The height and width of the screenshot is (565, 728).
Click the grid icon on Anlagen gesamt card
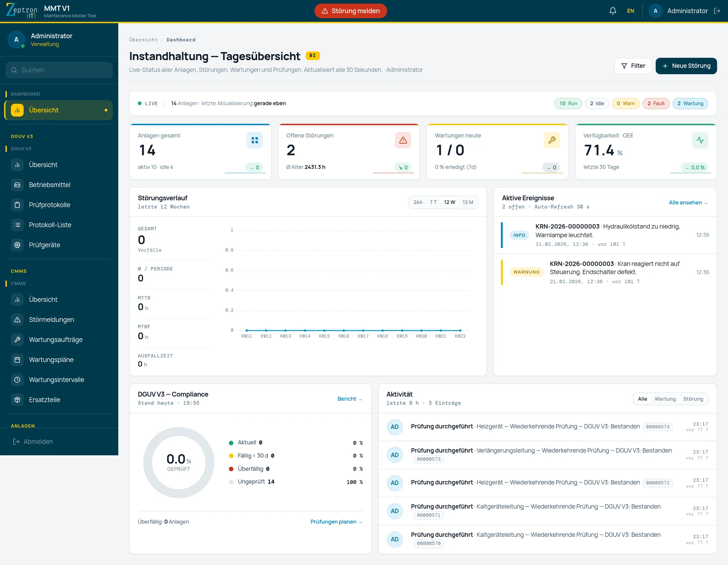255,140
